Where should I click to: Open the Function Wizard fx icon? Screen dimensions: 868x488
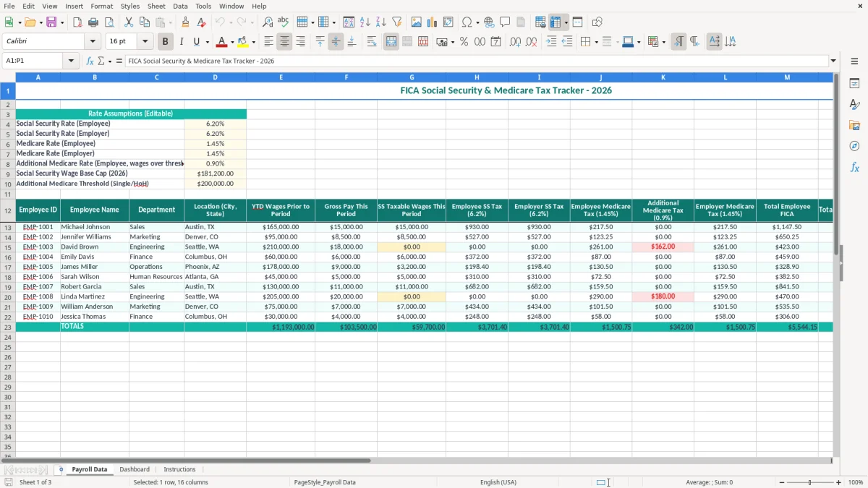point(90,61)
